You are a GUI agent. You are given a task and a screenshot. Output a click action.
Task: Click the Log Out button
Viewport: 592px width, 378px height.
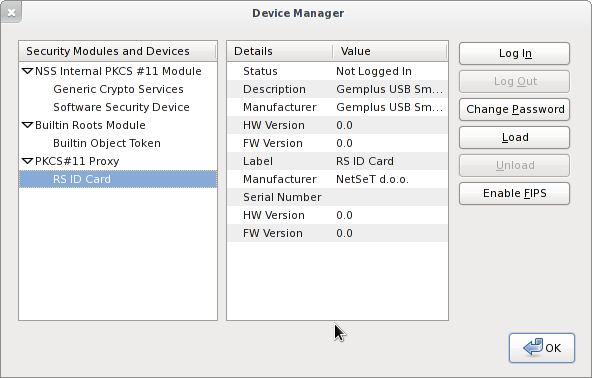click(514, 81)
